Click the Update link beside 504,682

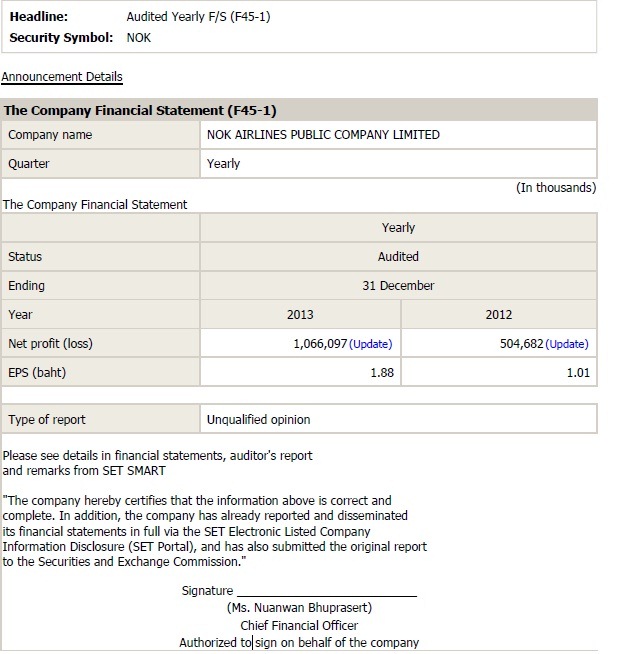[567, 344]
